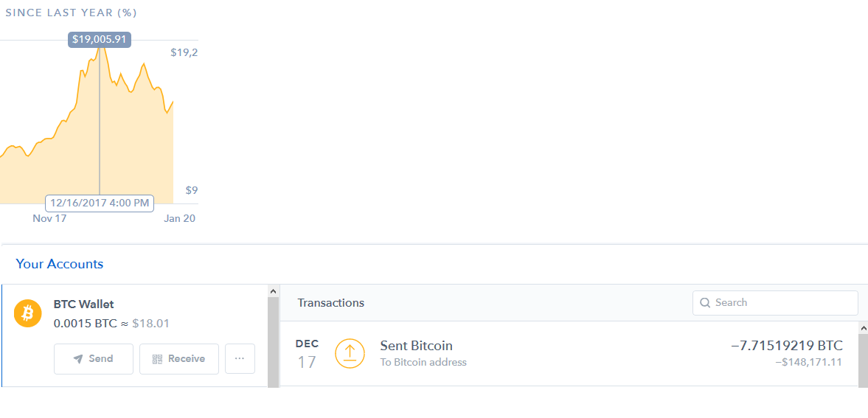868x418 pixels.
Task: Select the BTC Wallet account name
Action: (83, 304)
